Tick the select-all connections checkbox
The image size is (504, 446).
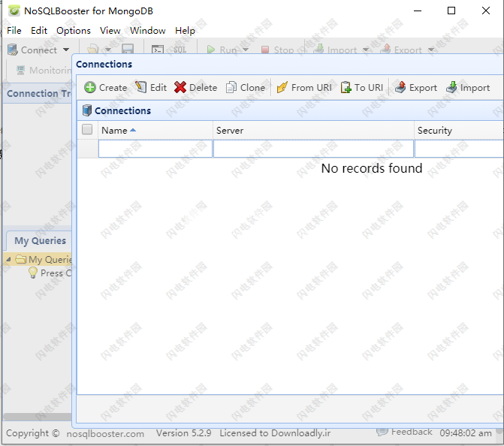[87, 129]
